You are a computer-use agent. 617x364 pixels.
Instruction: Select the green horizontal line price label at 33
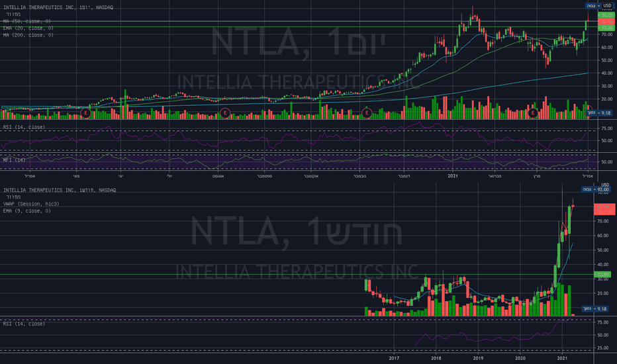click(x=602, y=275)
